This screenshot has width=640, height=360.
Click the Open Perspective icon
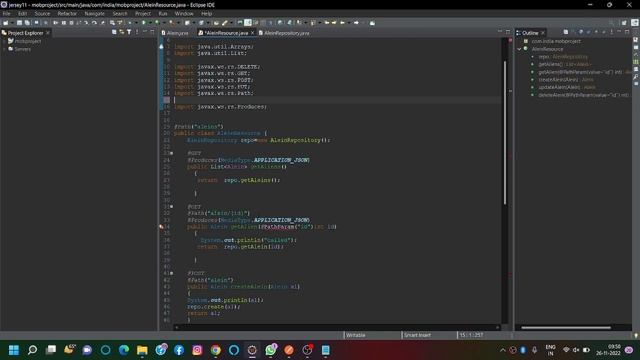pos(624,23)
